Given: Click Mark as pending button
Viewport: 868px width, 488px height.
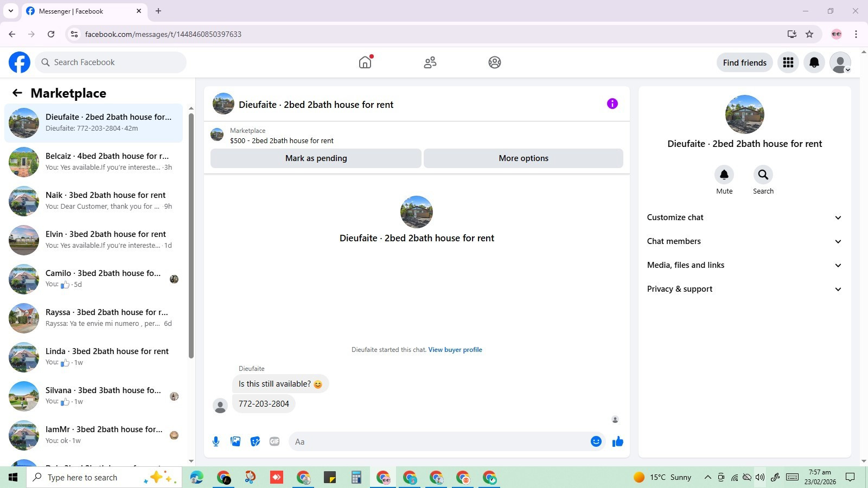Looking at the screenshot, I should pos(316,158).
